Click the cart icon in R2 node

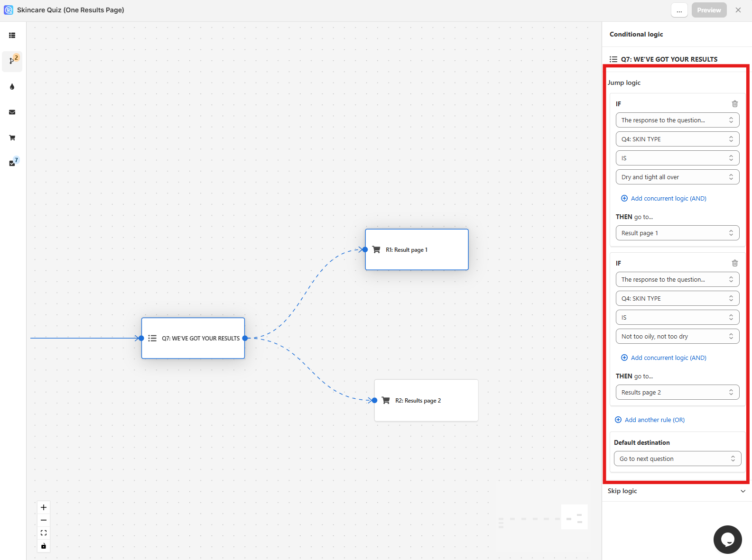tap(386, 400)
